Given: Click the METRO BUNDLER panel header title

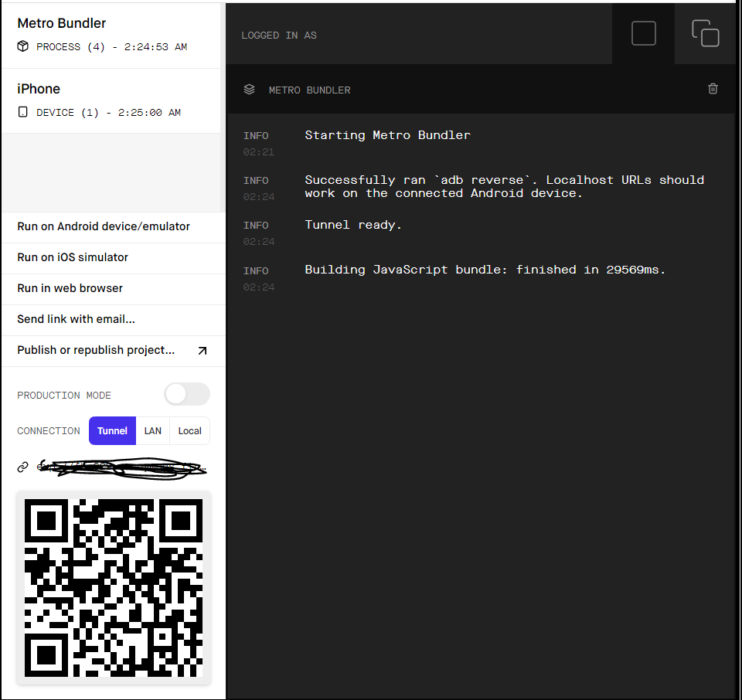Looking at the screenshot, I should 309,90.
